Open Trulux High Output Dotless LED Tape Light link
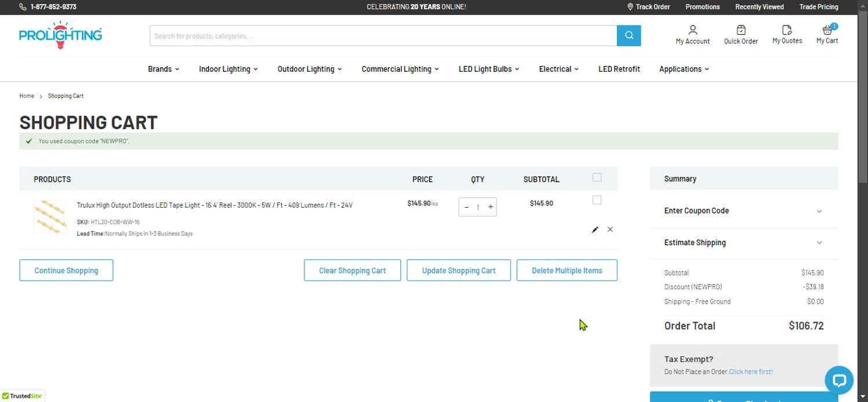 pos(215,205)
